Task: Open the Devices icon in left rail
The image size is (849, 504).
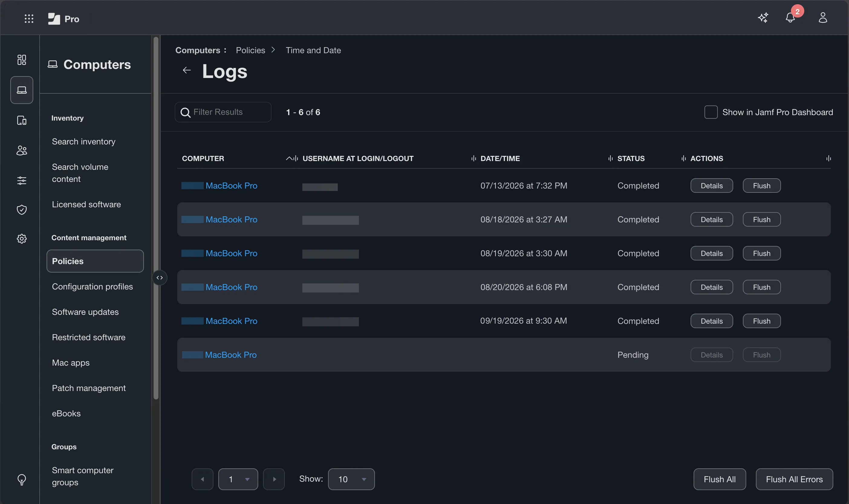Action: 22,120
